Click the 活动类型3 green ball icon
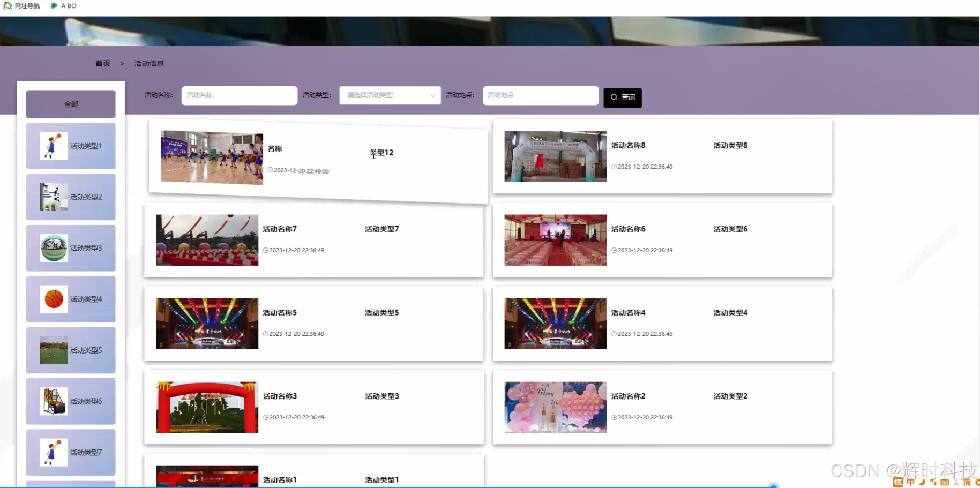The height and width of the screenshot is (488, 980). click(x=54, y=248)
